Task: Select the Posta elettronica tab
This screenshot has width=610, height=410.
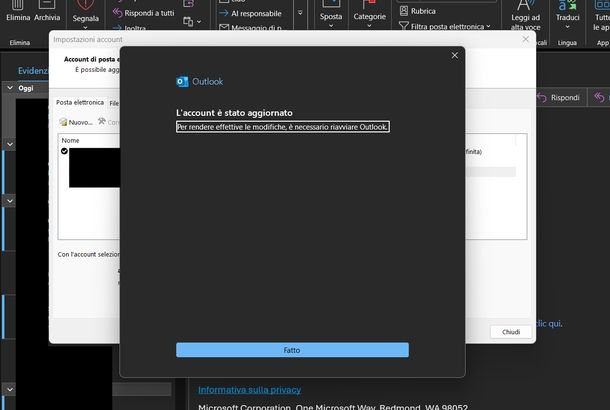Action: 80,102
